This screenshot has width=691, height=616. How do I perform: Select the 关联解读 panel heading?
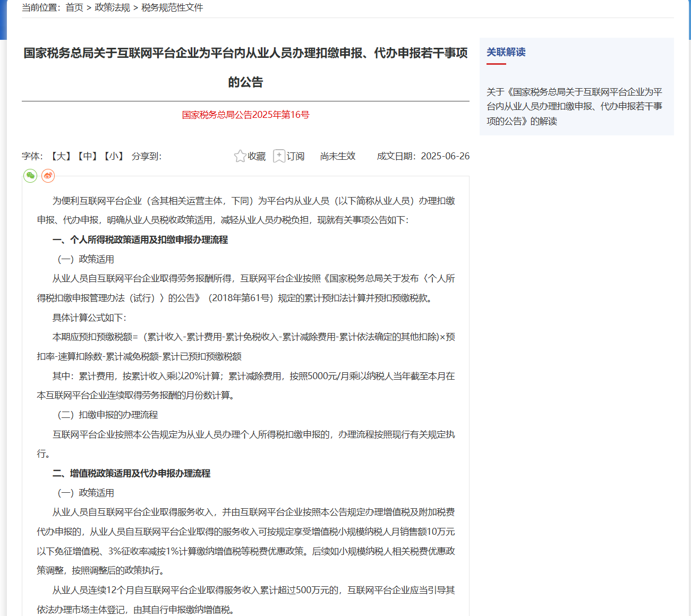(x=506, y=52)
